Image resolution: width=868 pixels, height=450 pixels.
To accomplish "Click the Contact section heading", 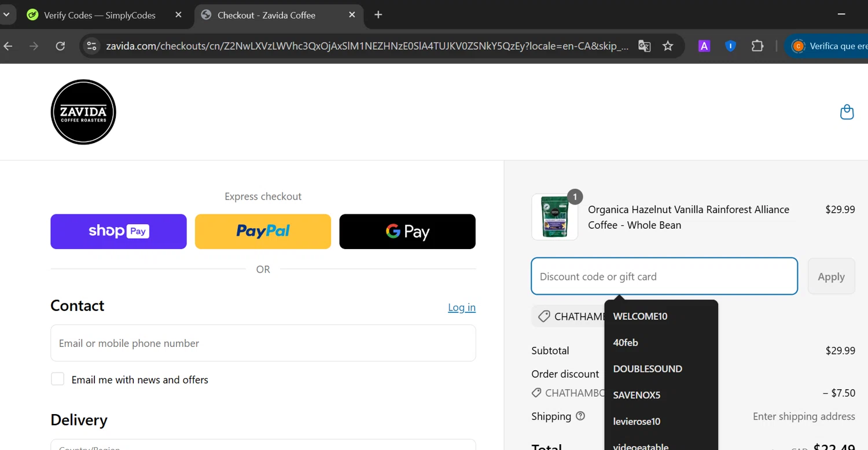I will (78, 305).
